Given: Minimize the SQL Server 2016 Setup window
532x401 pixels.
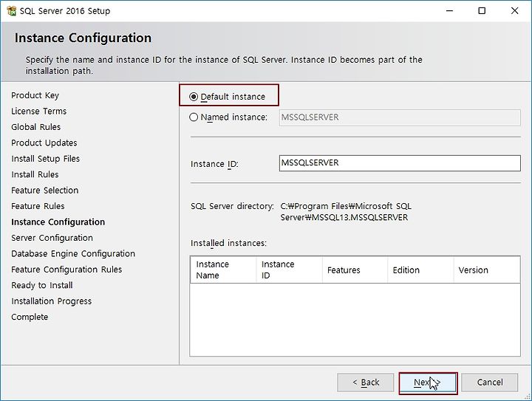Looking at the screenshot, I should [x=449, y=11].
